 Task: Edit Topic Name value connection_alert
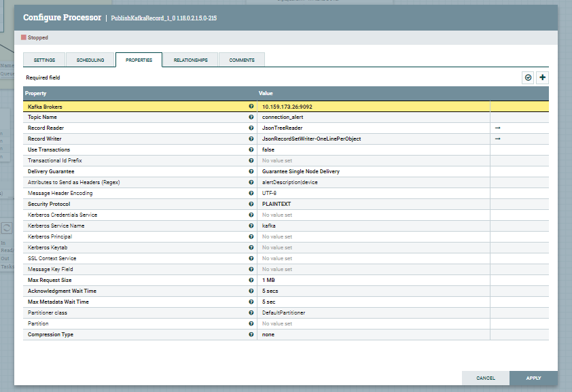[x=374, y=117]
